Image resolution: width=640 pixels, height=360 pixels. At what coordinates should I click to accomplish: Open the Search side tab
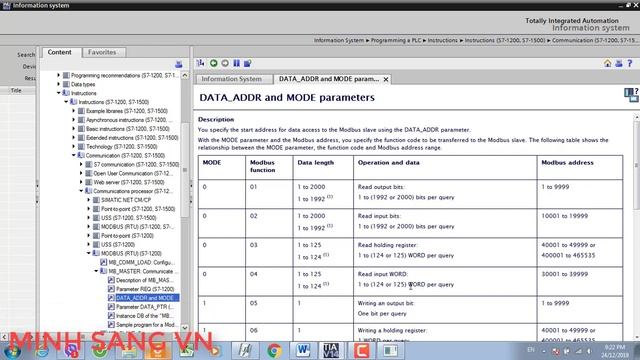[25, 55]
